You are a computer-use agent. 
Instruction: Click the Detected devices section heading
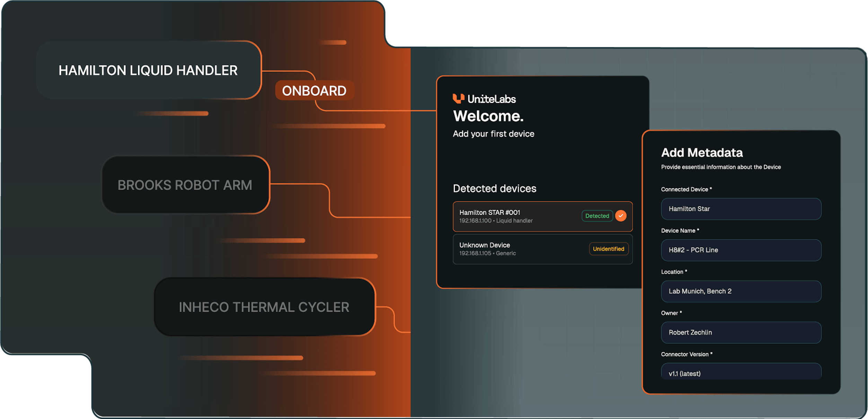[494, 188]
